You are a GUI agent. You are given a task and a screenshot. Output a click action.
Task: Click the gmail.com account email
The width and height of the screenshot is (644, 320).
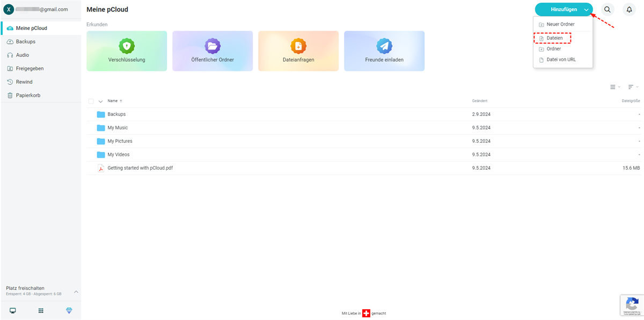[x=43, y=9]
